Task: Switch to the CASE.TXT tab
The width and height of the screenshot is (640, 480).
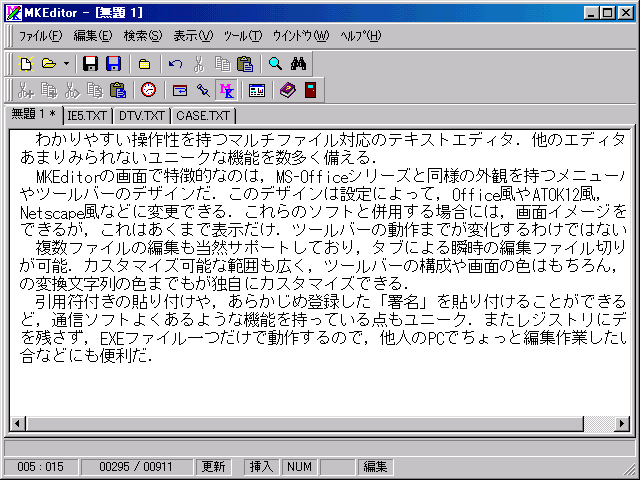Action: (x=203, y=116)
